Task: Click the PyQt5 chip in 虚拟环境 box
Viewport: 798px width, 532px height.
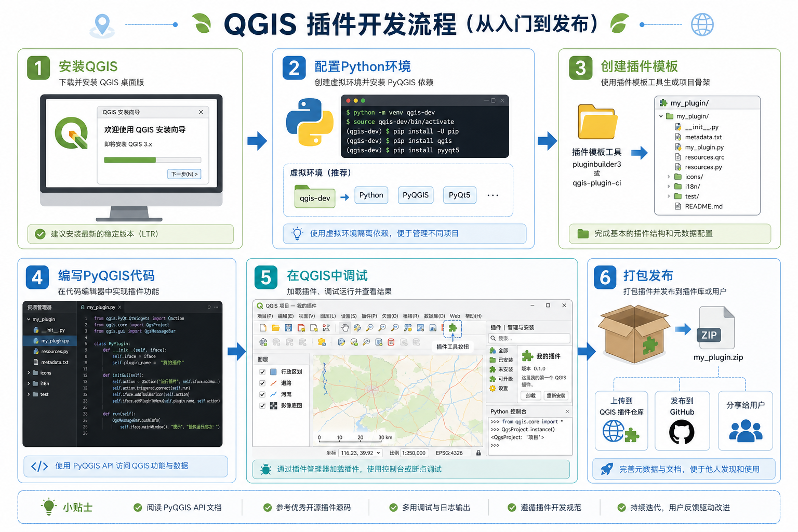Action: click(459, 195)
